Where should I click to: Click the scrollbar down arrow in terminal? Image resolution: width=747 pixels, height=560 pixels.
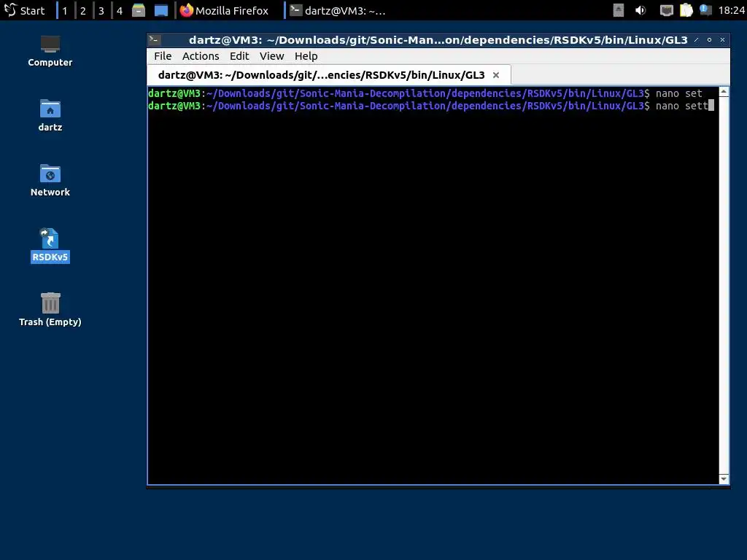click(x=724, y=479)
